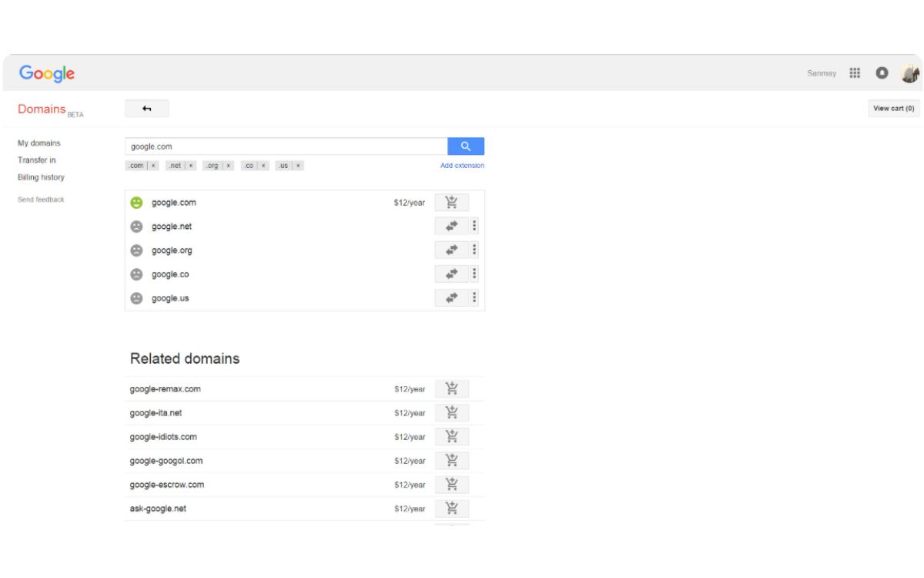Click the blue search magnifier button
Screen dimensions: 924x578
coord(466,146)
